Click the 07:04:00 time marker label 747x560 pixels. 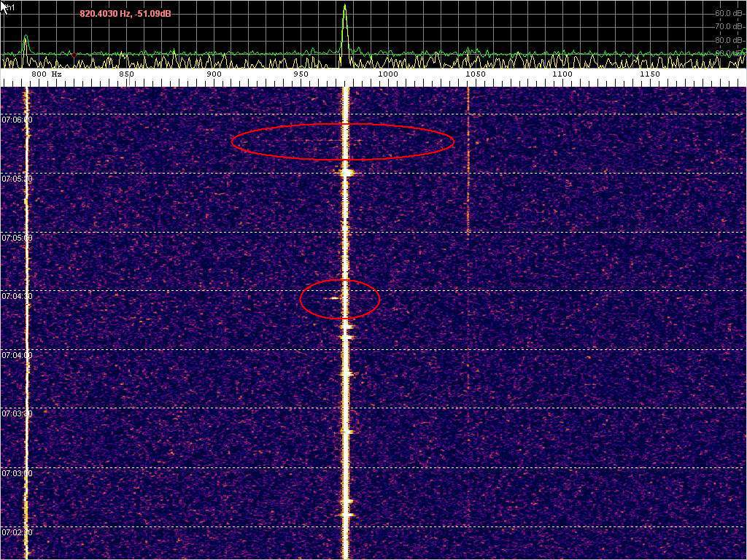click(x=16, y=355)
